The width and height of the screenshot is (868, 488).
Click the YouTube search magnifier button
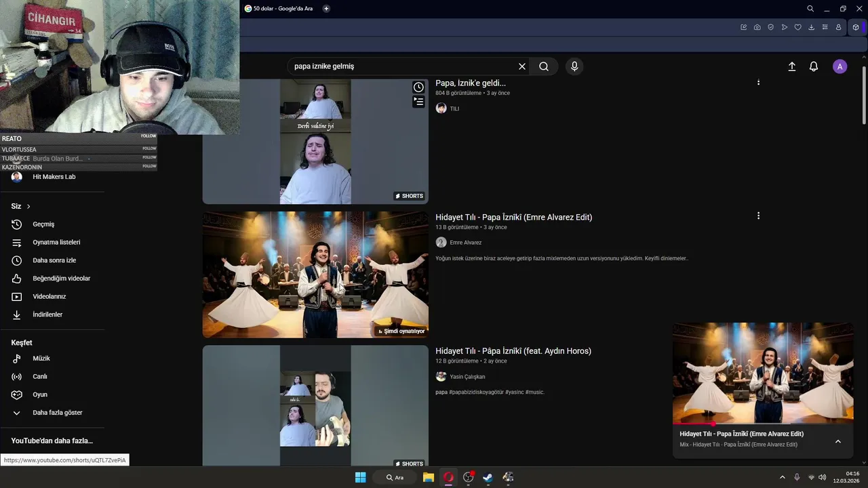tap(544, 66)
